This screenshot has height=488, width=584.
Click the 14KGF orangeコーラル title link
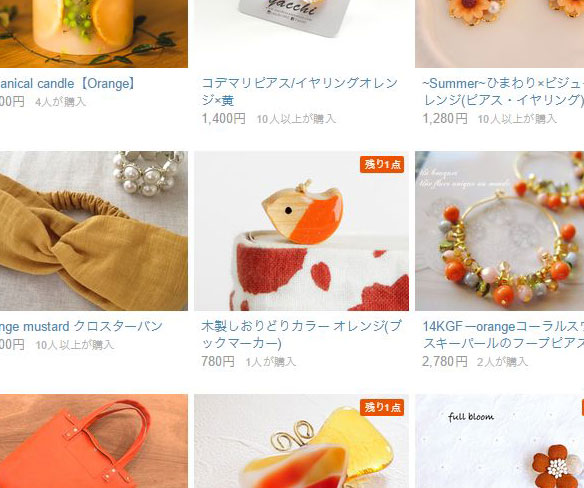[x=503, y=335]
